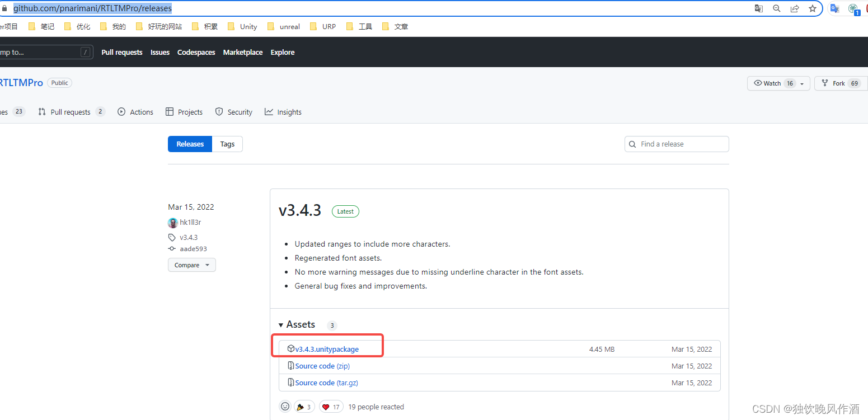Screen dimensions: 868x420
Task: Click the 4.45 MB file size text
Action: click(602, 349)
